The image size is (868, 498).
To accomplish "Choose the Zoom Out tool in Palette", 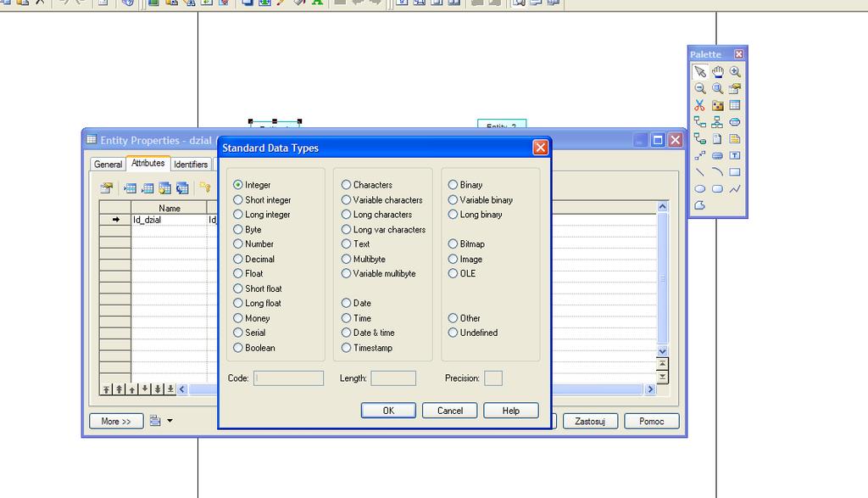I will tap(699, 88).
